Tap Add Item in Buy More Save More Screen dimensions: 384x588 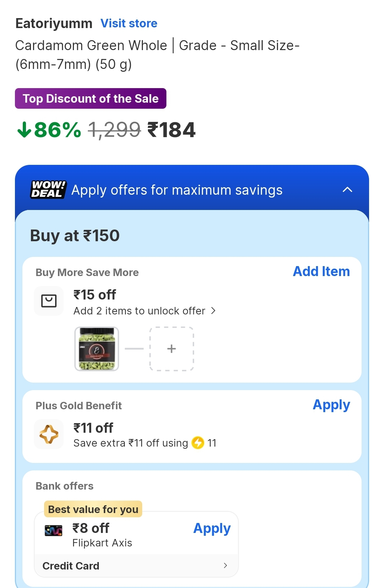point(321,271)
